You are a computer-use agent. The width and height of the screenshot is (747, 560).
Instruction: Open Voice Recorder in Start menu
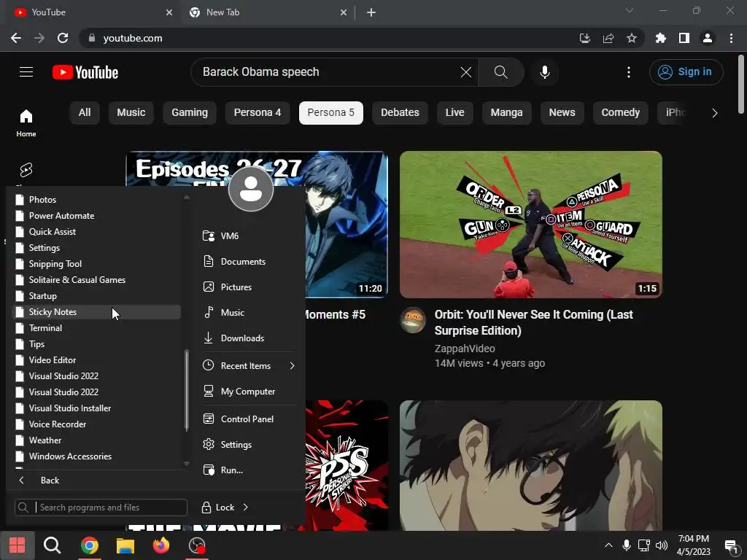coord(96,424)
